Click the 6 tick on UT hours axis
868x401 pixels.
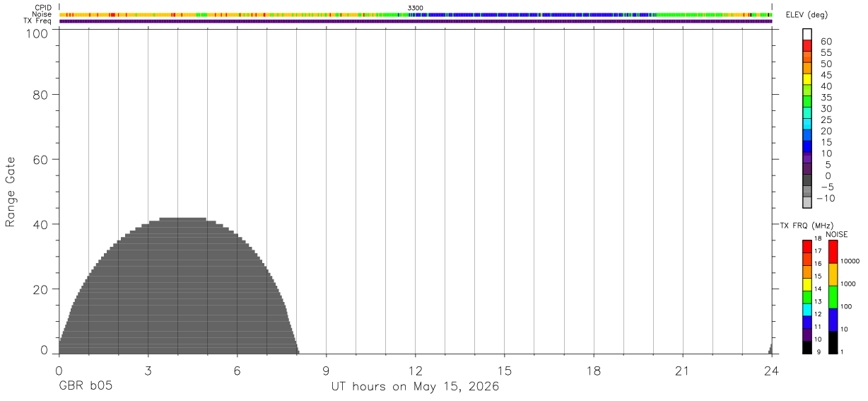tap(237, 371)
